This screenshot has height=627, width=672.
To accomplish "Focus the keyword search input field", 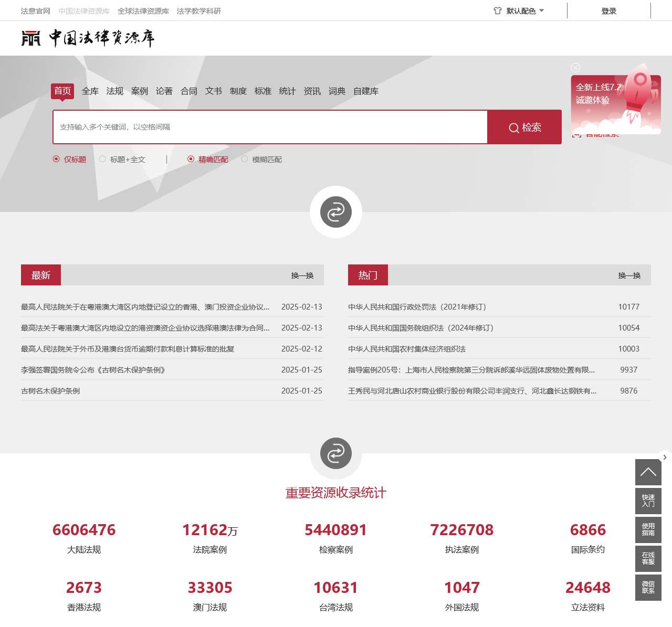I will pyautogui.click(x=270, y=127).
